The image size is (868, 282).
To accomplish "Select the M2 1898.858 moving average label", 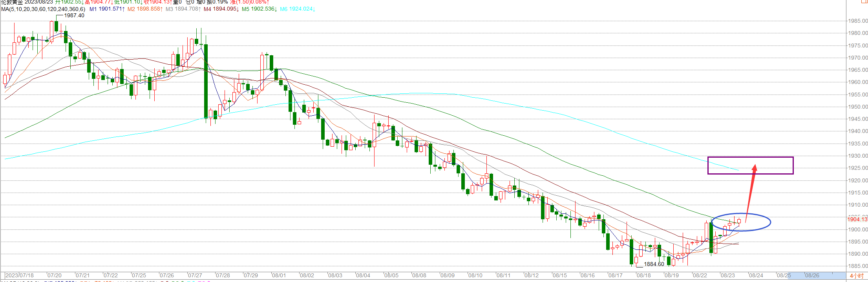I will (x=145, y=9).
